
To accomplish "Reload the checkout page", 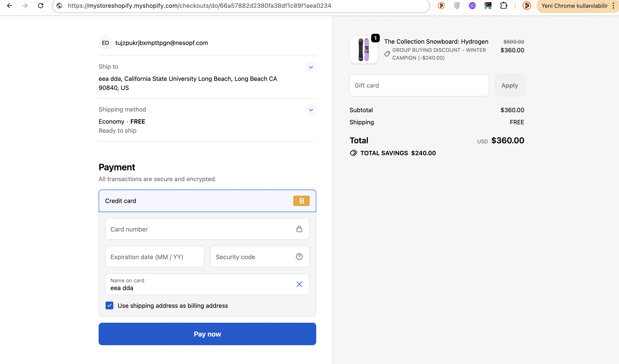I will pyautogui.click(x=41, y=6).
